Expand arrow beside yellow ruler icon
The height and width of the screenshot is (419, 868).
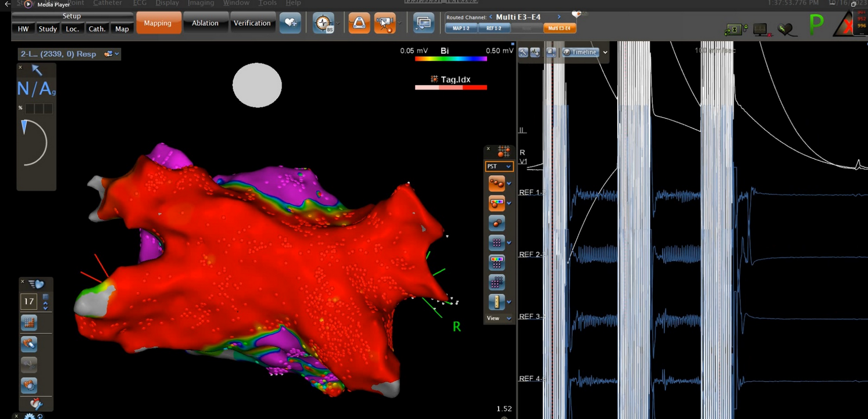point(509,302)
